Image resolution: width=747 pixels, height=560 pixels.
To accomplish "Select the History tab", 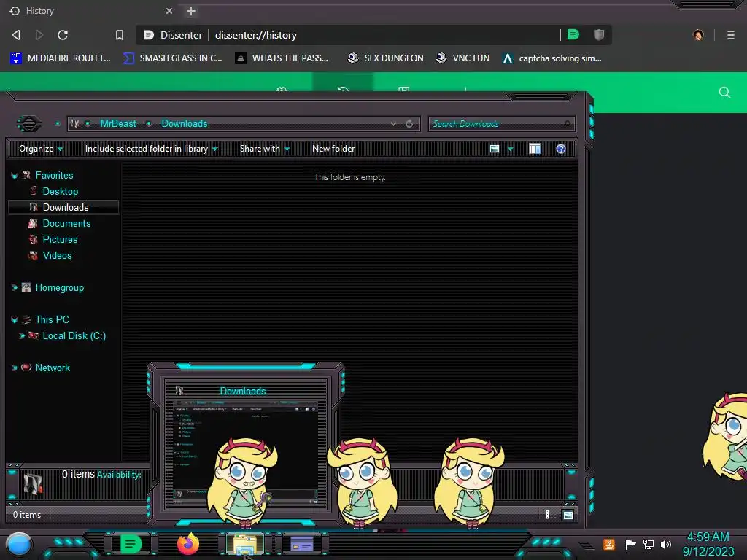I will tap(90, 11).
